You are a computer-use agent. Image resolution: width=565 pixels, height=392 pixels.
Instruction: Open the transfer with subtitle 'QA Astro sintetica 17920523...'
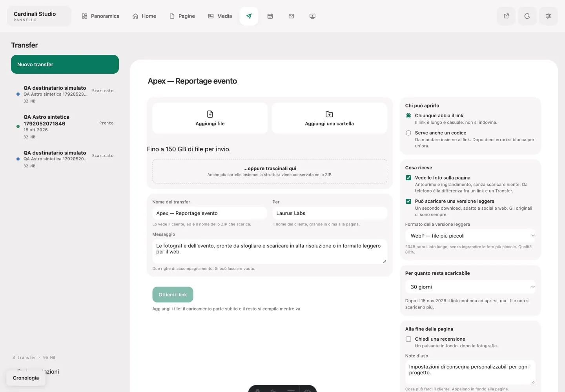65,94
